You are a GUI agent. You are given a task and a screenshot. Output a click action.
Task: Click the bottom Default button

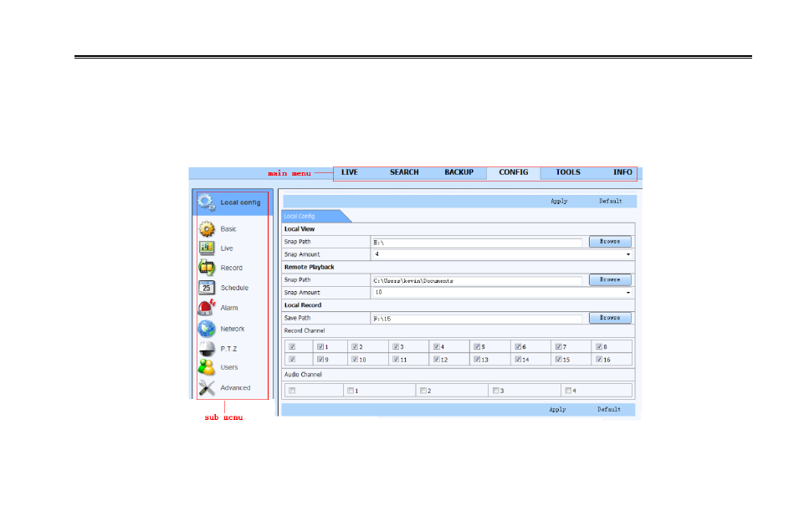(x=608, y=410)
